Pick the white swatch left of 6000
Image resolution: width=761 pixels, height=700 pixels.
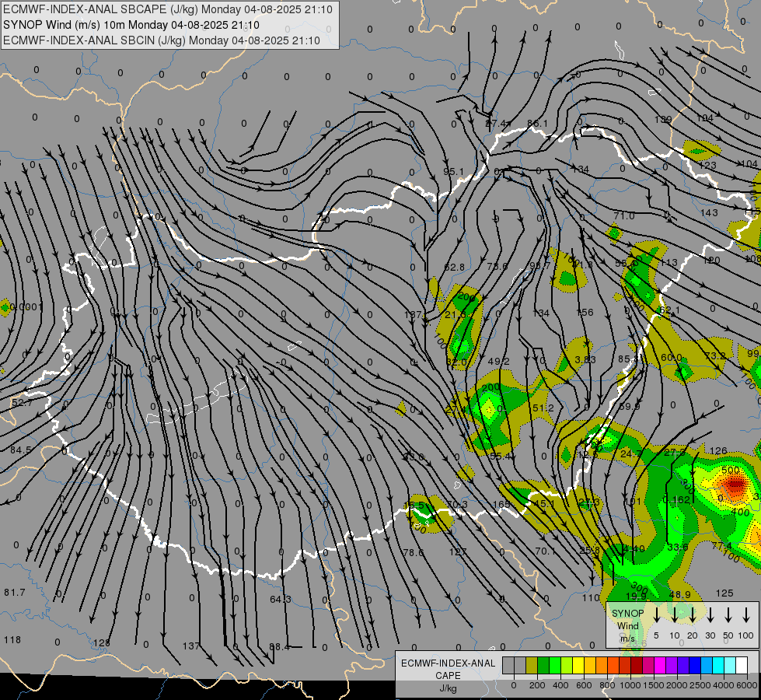(741, 666)
